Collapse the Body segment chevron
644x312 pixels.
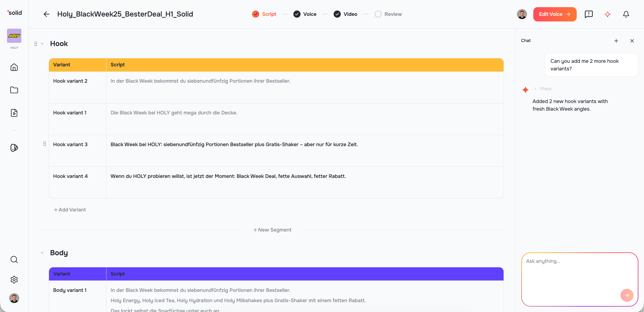click(42, 253)
